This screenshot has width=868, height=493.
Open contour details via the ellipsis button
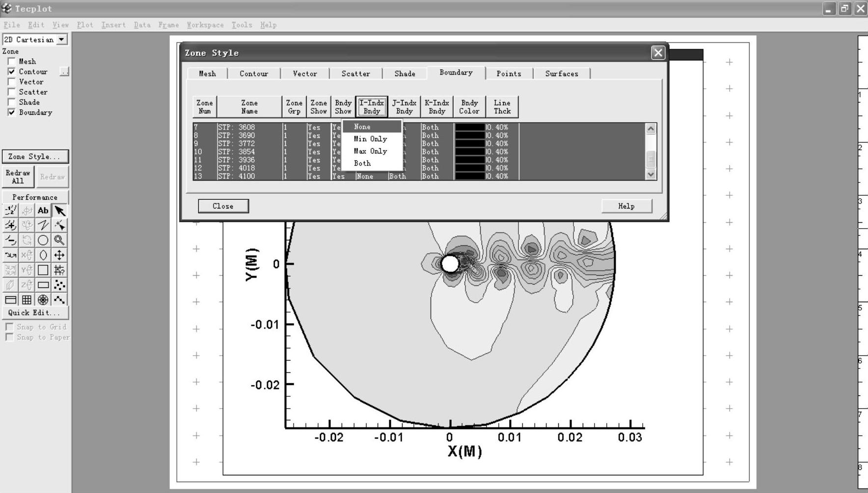tap(64, 72)
